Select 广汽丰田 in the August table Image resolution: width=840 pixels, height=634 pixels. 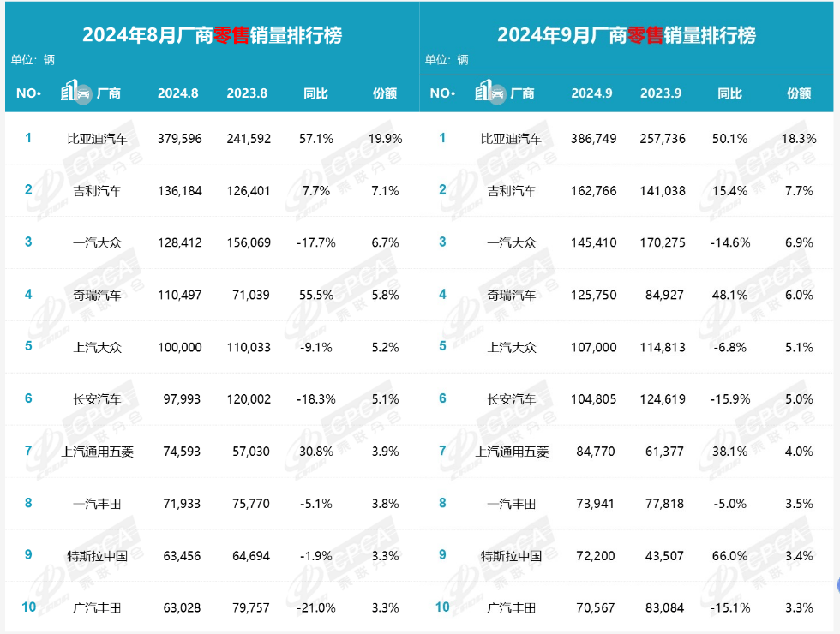coord(97,607)
